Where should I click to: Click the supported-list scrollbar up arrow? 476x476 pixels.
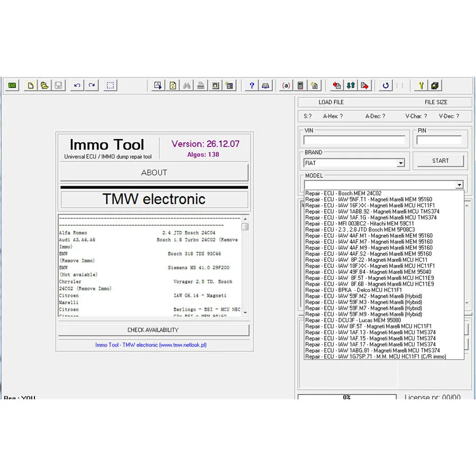[x=245, y=219]
